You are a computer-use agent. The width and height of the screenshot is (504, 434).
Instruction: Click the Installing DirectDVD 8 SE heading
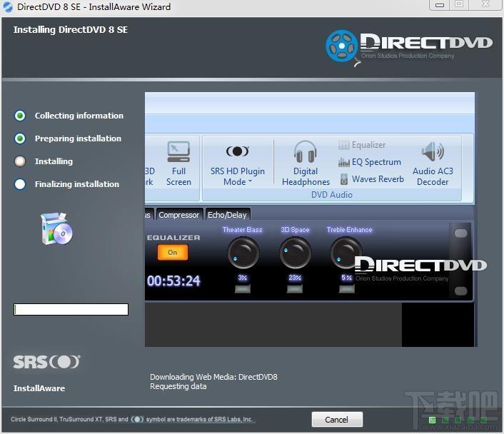[71, 29]
